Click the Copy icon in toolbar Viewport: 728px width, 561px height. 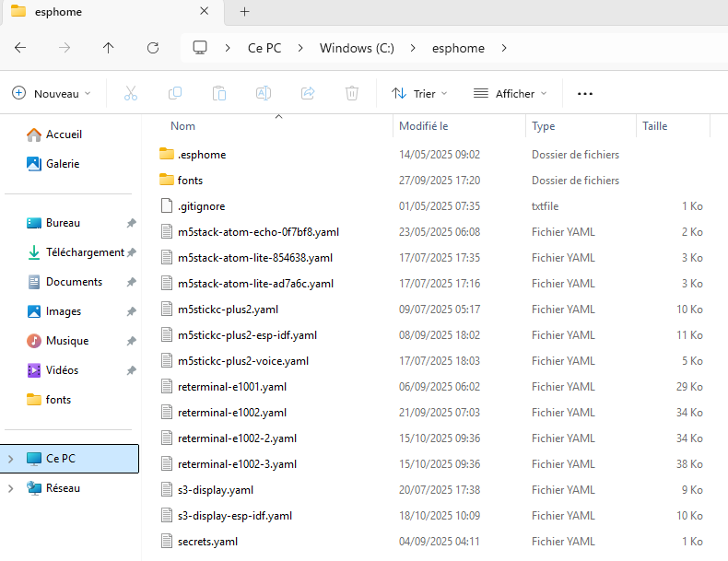pyautogui.click(x=175, y=93)
